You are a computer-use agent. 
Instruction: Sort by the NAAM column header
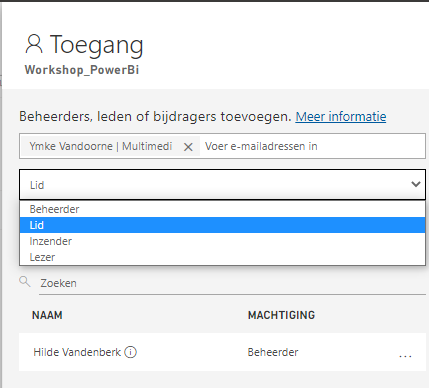pyautogui.click(x=47, y=315)
